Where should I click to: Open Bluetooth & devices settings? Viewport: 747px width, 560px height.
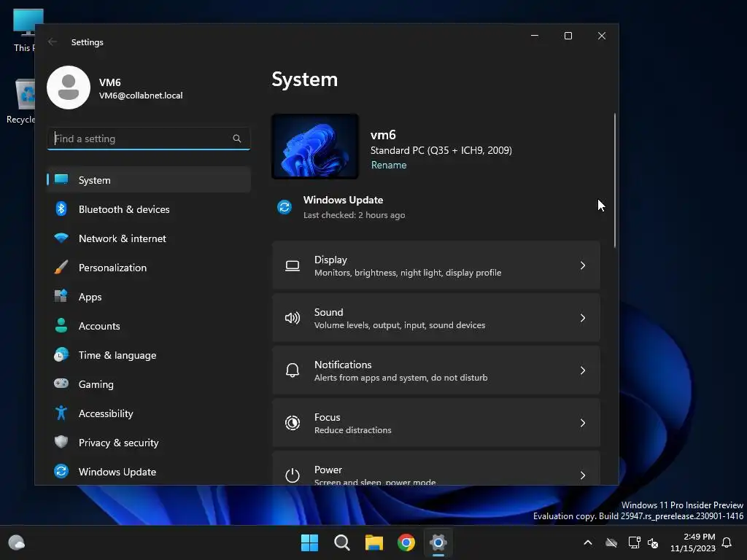[x=149, y=209]
